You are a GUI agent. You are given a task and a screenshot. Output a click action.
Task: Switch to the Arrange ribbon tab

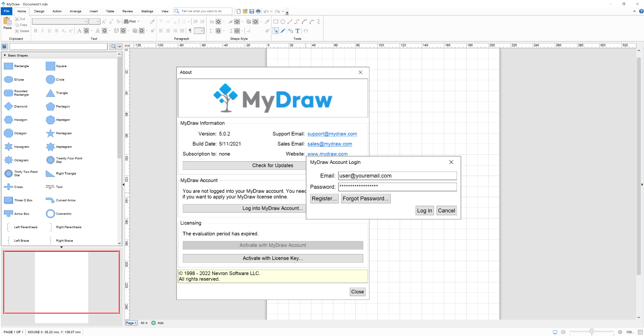tap(75, 11)
